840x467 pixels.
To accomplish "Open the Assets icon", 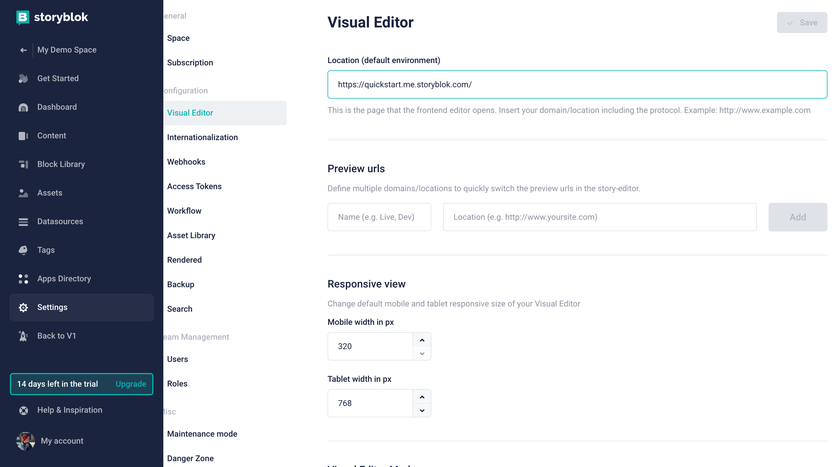I will point(23,193).
